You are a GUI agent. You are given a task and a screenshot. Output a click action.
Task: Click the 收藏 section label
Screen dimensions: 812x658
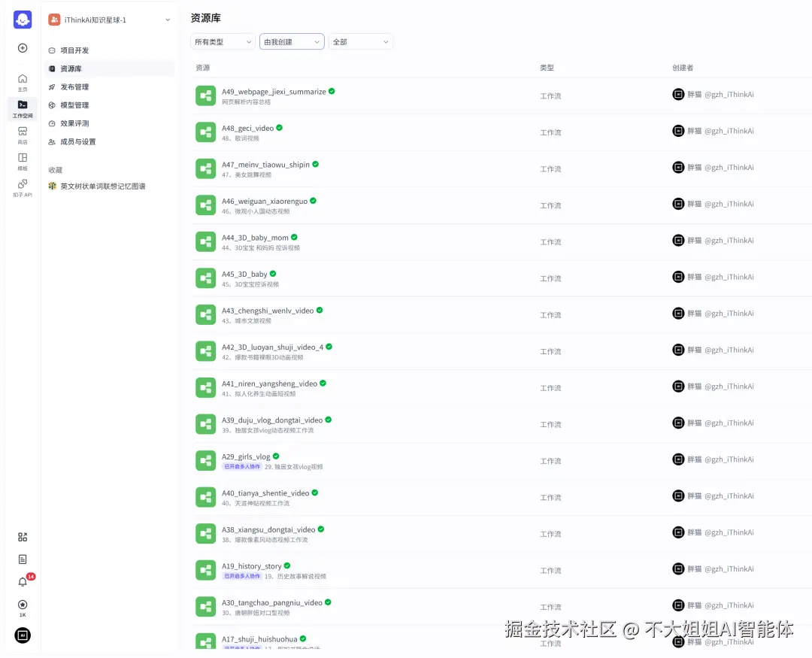click(56, 170)
